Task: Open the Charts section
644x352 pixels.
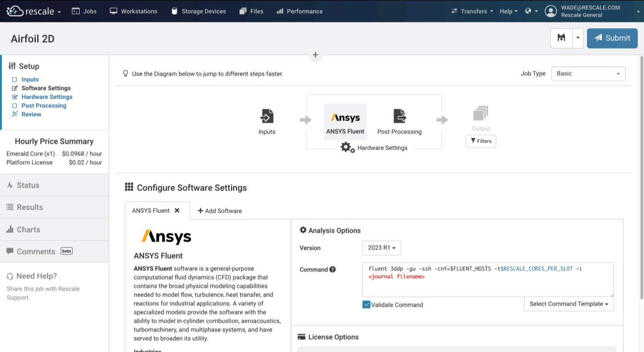Action: click(55, 229)
